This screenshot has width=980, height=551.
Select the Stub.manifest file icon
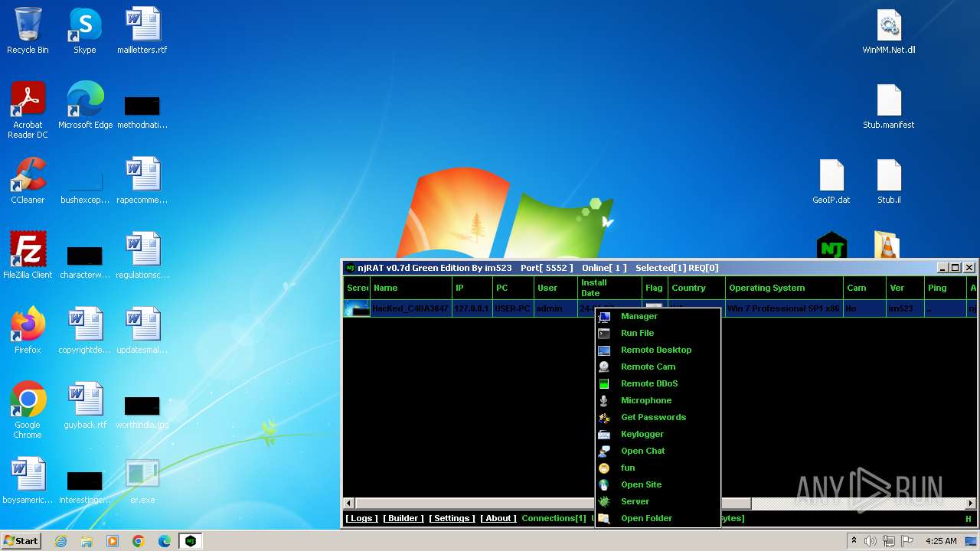pyautogui.click(x=889, y=106)
